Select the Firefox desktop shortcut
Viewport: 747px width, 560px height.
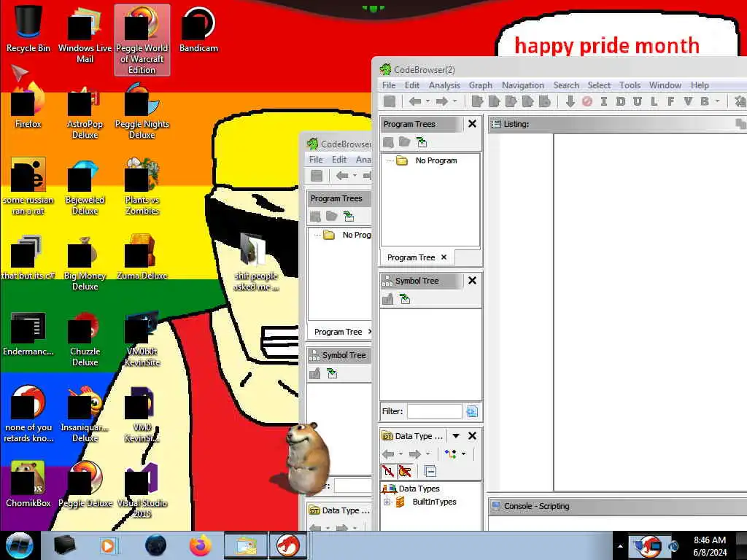click(x=28, y=106)
